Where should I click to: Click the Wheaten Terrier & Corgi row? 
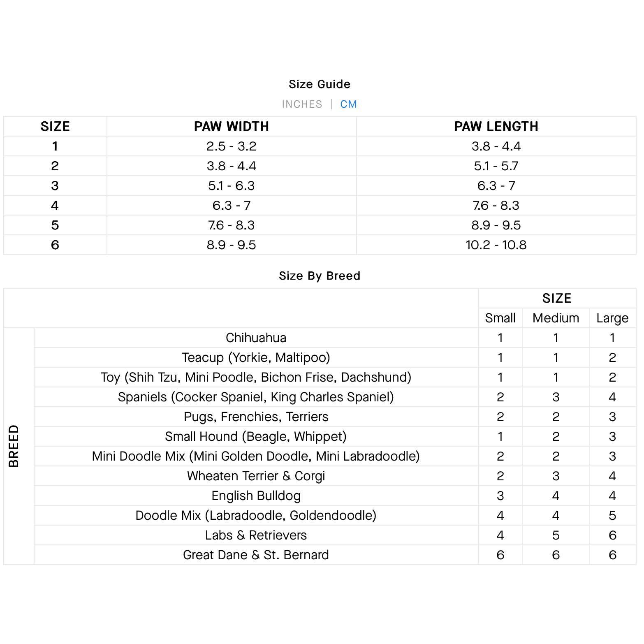256,476
